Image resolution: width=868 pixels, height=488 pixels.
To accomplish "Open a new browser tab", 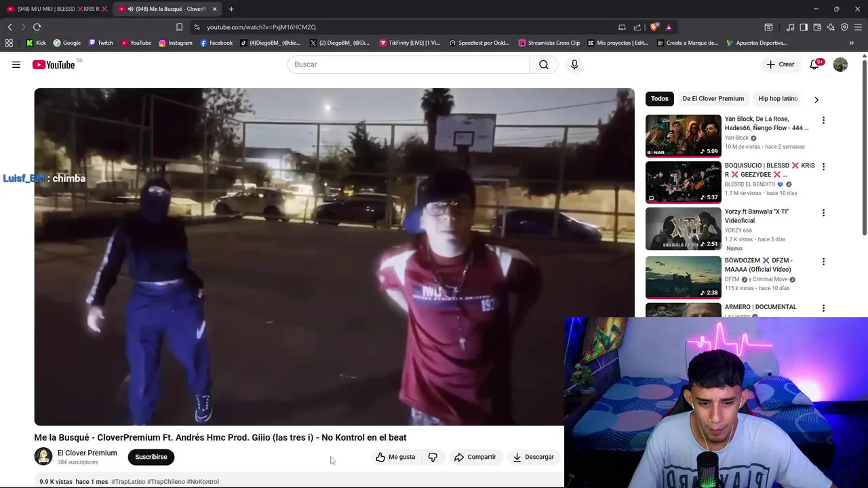I will click(231, 9).
